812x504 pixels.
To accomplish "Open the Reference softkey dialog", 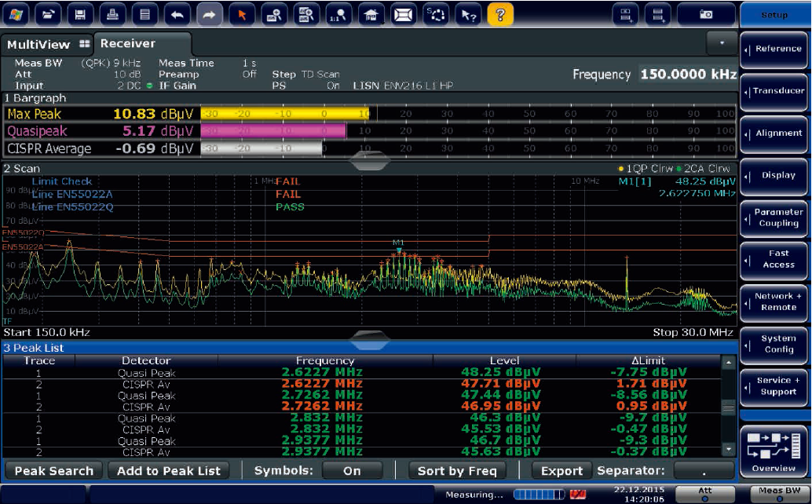I will tap(774, 49).
